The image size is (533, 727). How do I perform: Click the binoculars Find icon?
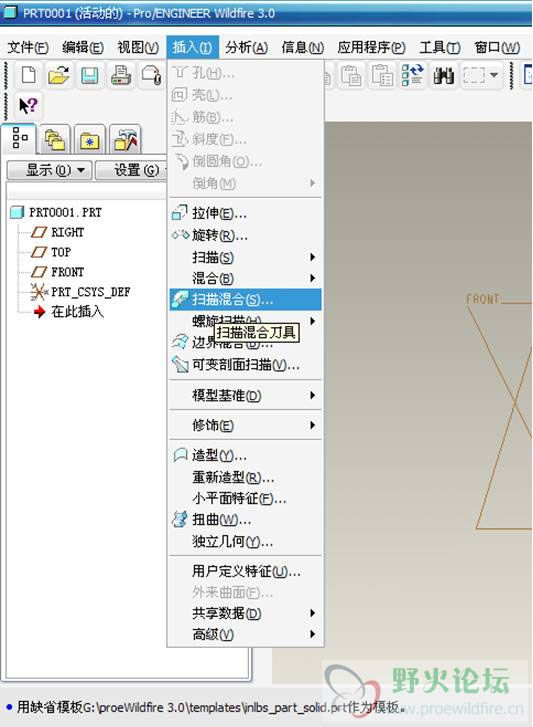click(x=443, y=75)
